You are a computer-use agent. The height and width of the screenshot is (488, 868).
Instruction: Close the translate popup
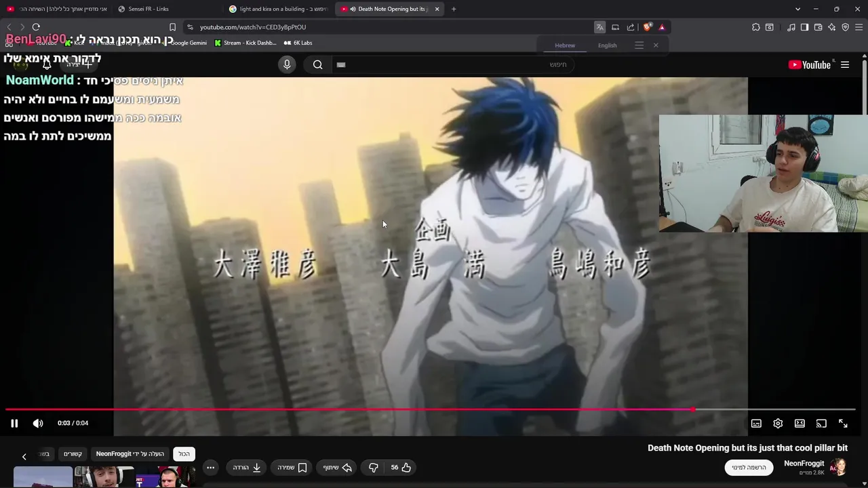[656, 45]
